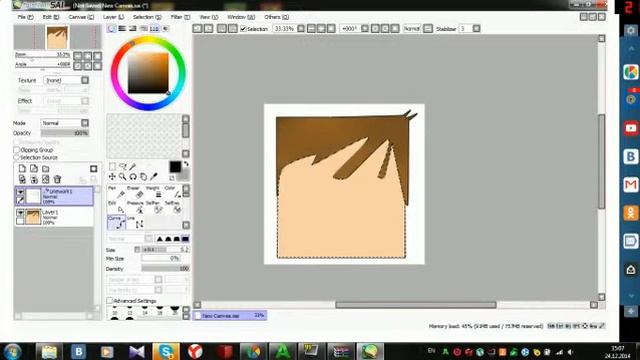Screen dimensions: 640x360
Task: Click the foreground black color swatch
Action: click(175, 167)
